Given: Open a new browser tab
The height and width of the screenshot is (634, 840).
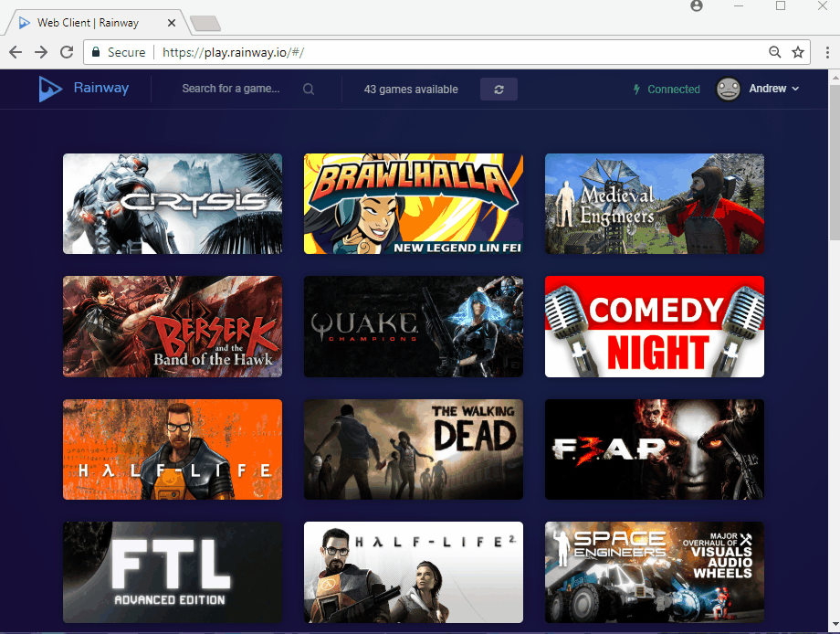Looking at the screenshot, I should click(x=205, y=24).
